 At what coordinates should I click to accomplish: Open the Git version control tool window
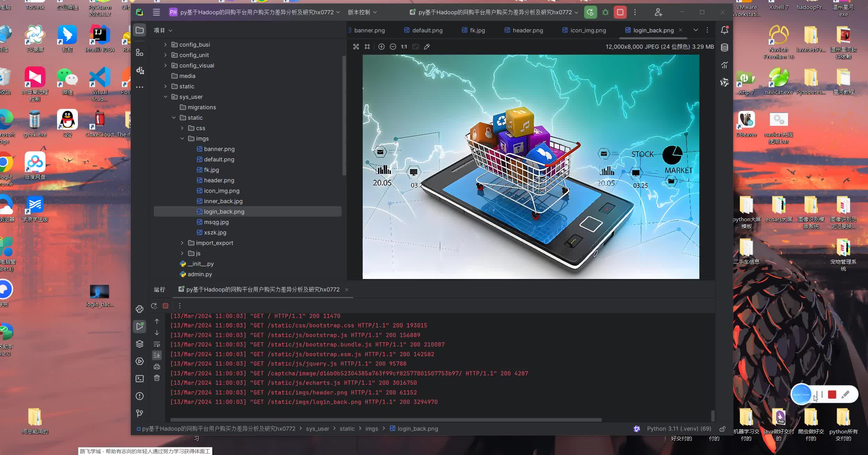click(139, 413)
